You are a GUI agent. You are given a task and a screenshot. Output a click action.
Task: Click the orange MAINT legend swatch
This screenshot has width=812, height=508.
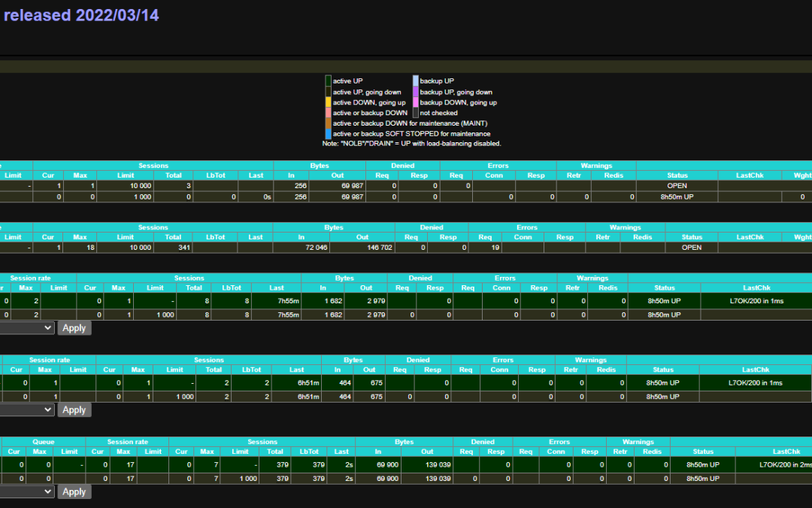click(328, 123)
